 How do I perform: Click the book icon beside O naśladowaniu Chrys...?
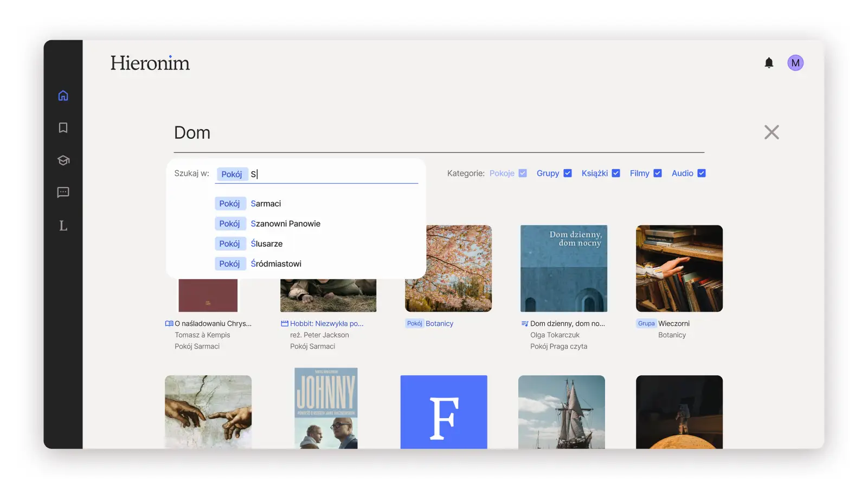click(169, 324)
